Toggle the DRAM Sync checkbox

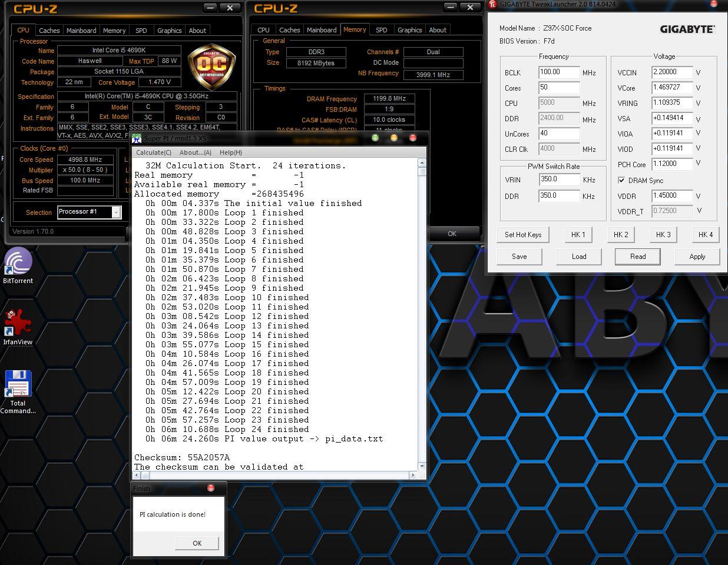point(621,180)
